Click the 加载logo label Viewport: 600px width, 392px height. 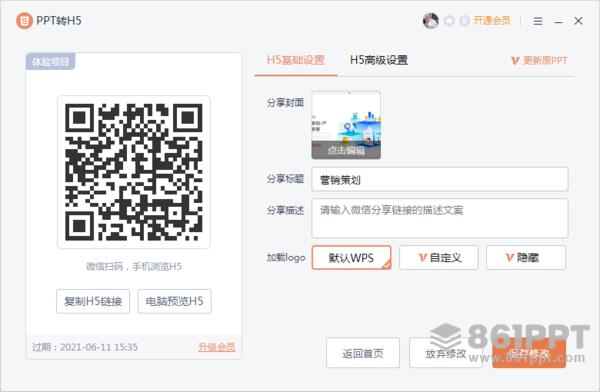[x=286, y=258]
